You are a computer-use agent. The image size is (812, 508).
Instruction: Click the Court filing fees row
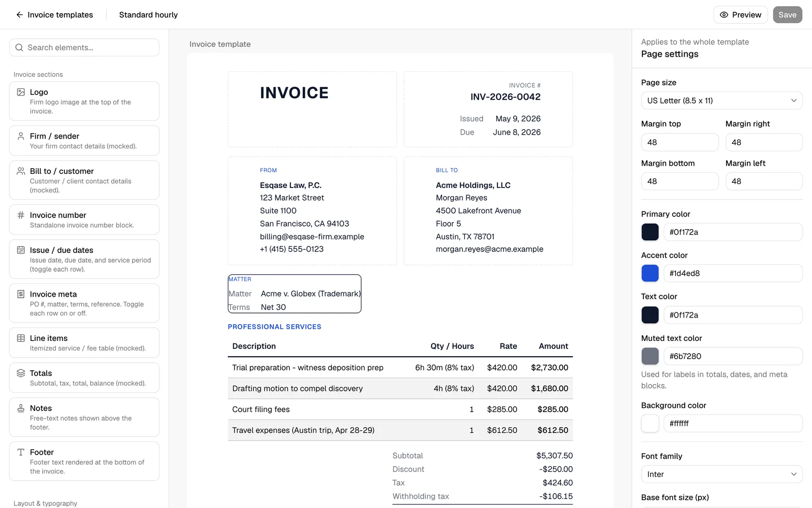400,409
